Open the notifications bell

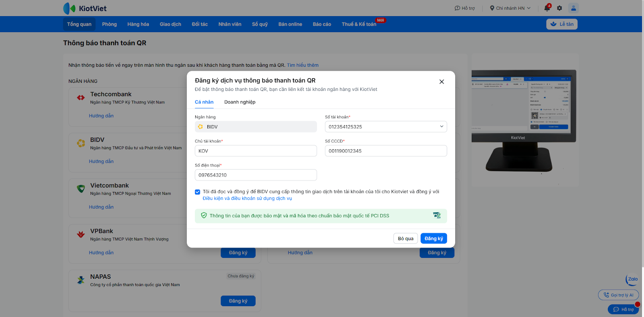[547, 8]
